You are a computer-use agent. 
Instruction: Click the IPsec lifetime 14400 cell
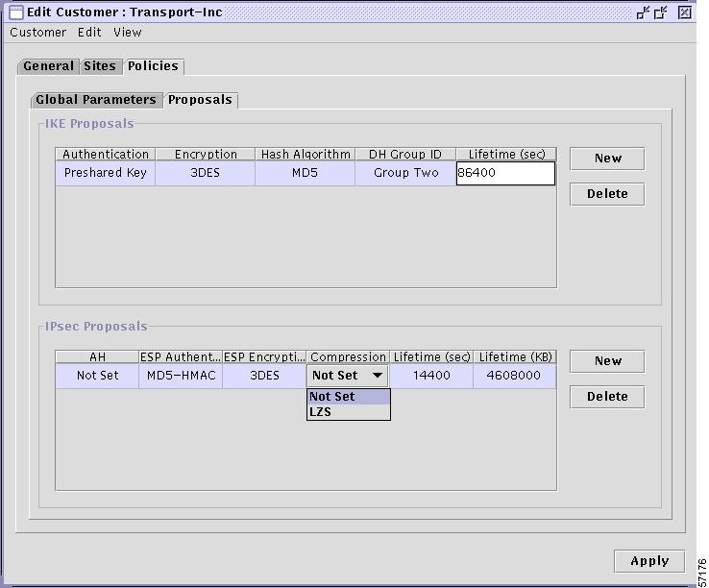click(431, 376)
